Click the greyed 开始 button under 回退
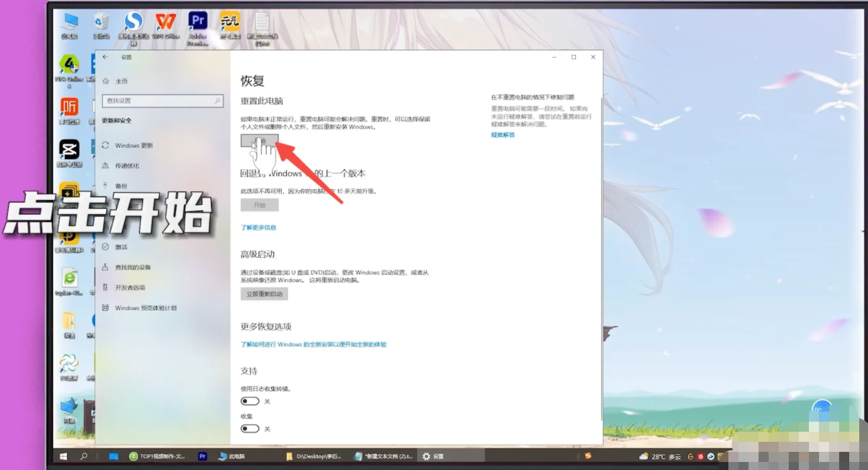This screenshot has width=868, height=470. coord(259,205)
